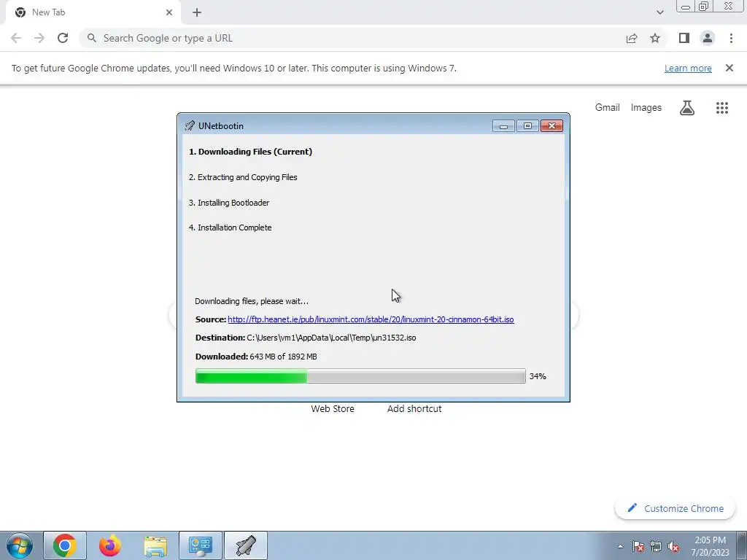The height and width of the screenshot is (560, 747).
Task: Click the download progress bar in UNetbootin
Action: (360, 376)
